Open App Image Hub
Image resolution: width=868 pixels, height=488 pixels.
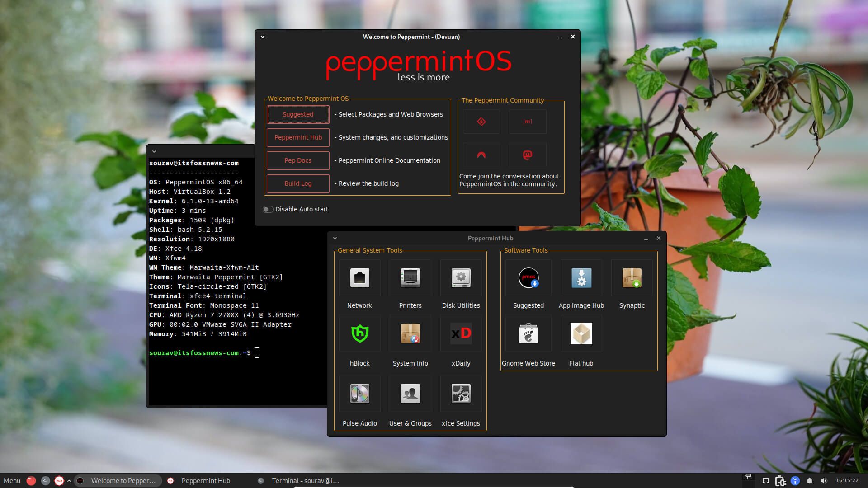(581, 278)
